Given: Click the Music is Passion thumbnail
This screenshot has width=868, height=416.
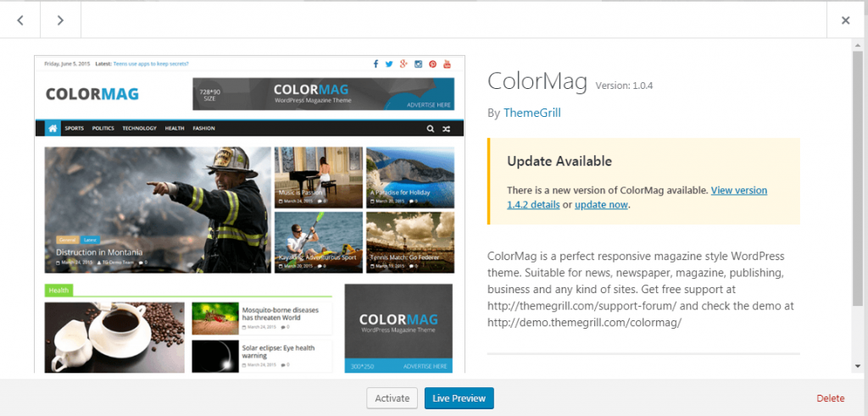Looking at the screenshot, I should (x=319, y=177).
